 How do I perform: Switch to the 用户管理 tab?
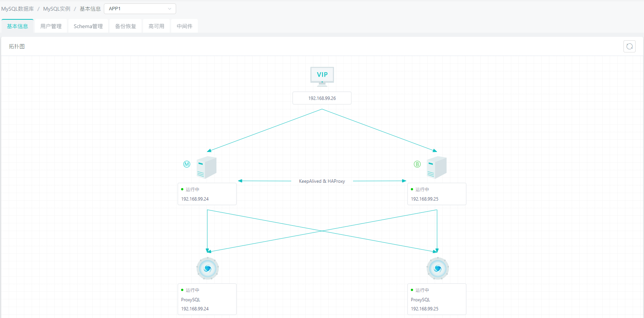click(51, 26)
